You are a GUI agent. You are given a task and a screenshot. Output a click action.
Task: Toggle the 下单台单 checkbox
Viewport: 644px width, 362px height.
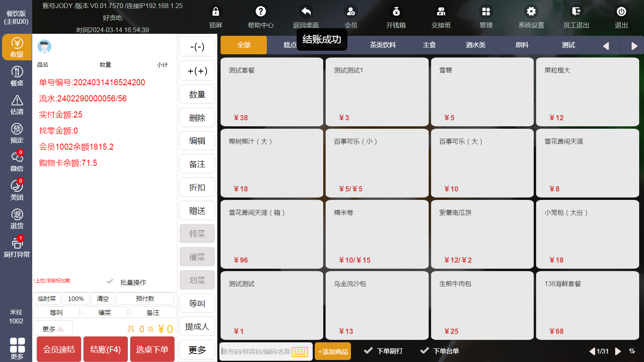[x=424, y=351]
